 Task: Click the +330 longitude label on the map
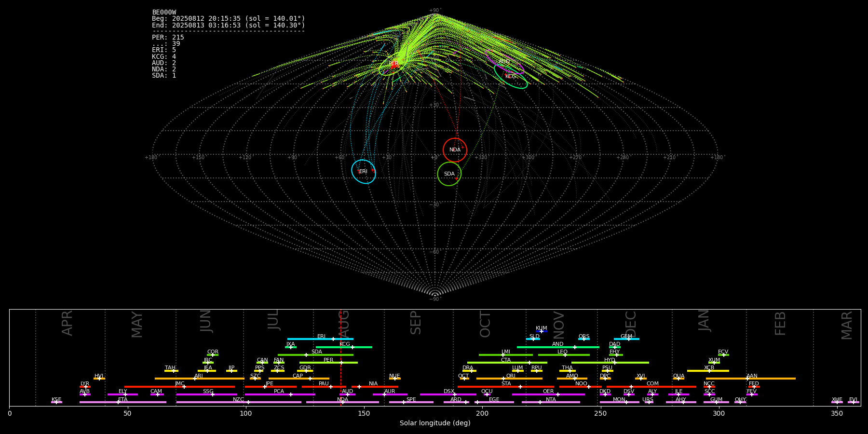[x=481, y=157]
